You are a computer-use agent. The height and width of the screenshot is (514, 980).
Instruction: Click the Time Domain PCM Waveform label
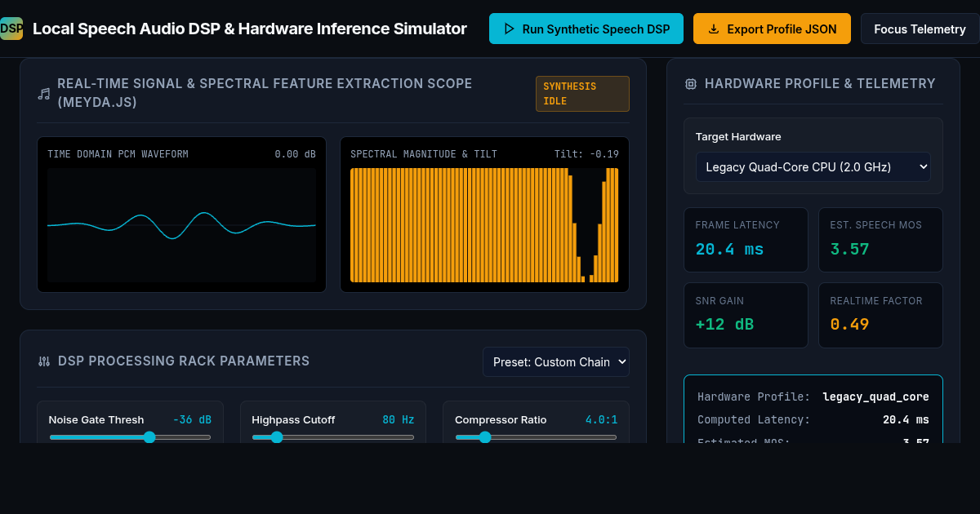point(118,154)
